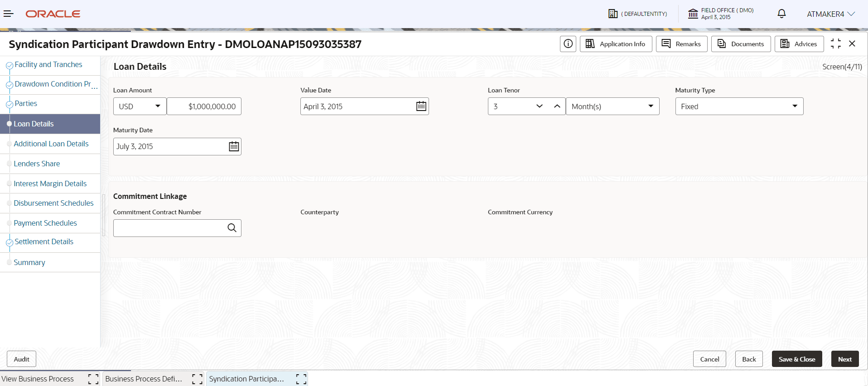Open the Maturity Date calendar picker

(x=234, y=146)
